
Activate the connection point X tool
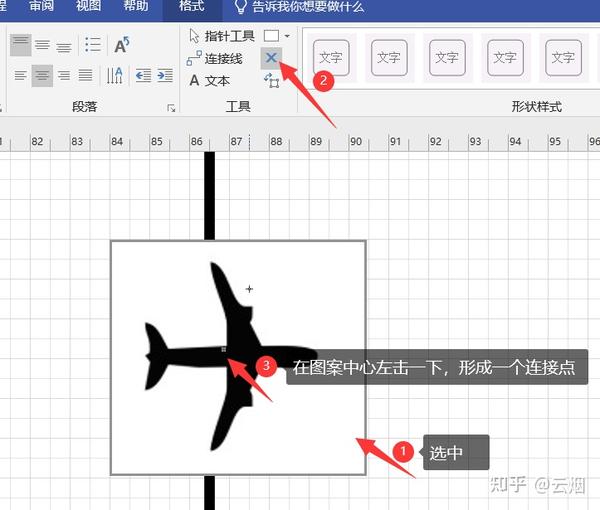271,58
